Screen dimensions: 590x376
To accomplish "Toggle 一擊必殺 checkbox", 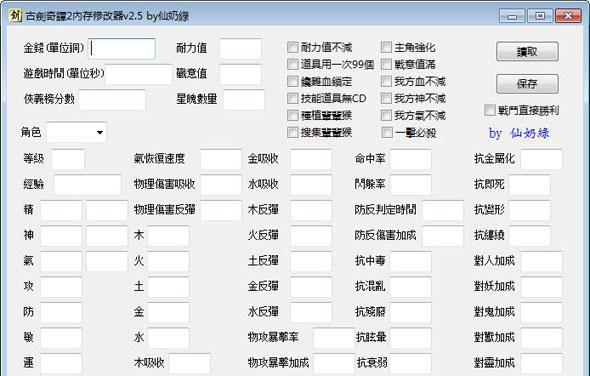I will pos(386,132).
